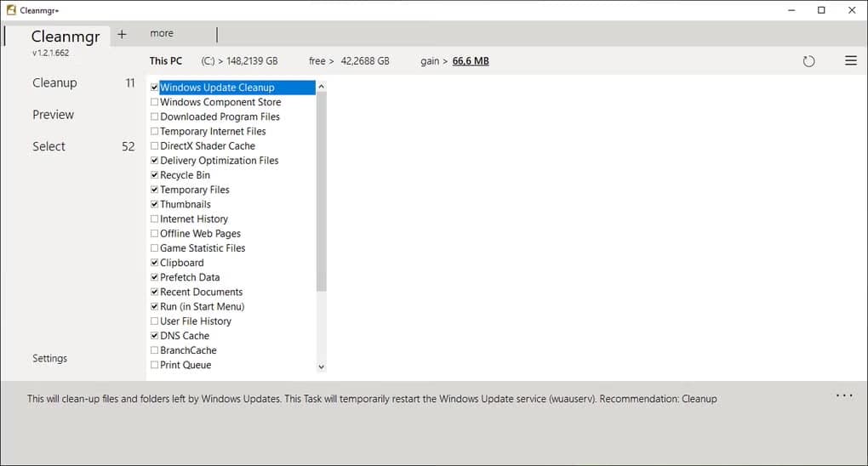The image size is (868, 466).
Task: Click the list scroll up arrow
Action: tap(321, 87)
